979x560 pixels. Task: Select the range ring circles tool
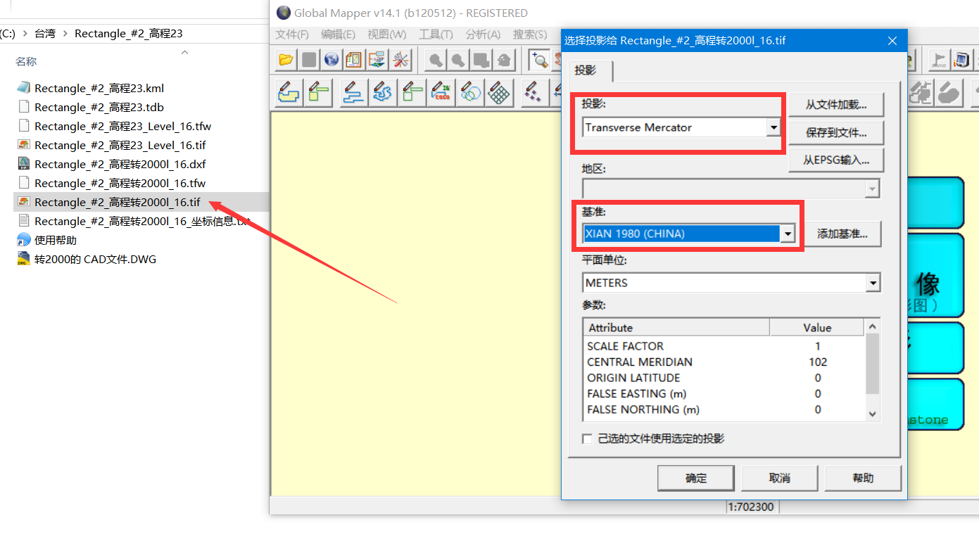point(470,92)
